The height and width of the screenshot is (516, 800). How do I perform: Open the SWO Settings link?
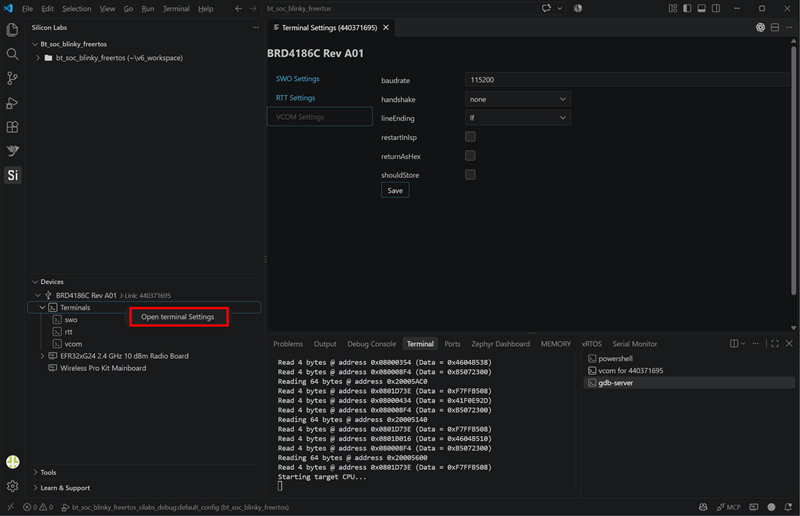click(x=297, y=79)
